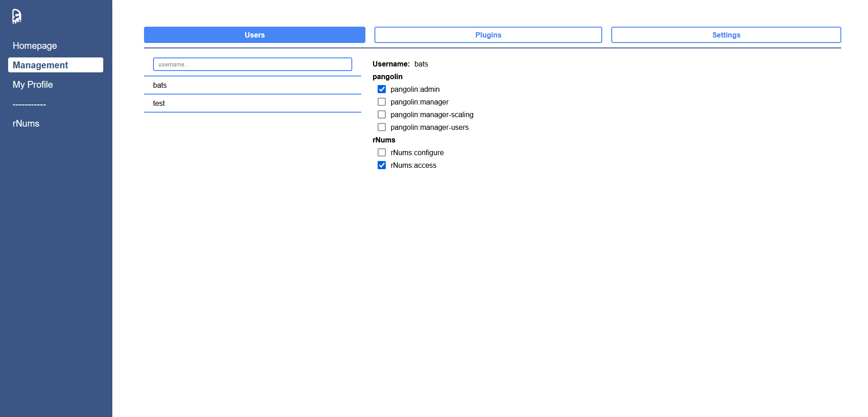
Task: Go to Homepage in the sidebar
Action: 35,46
